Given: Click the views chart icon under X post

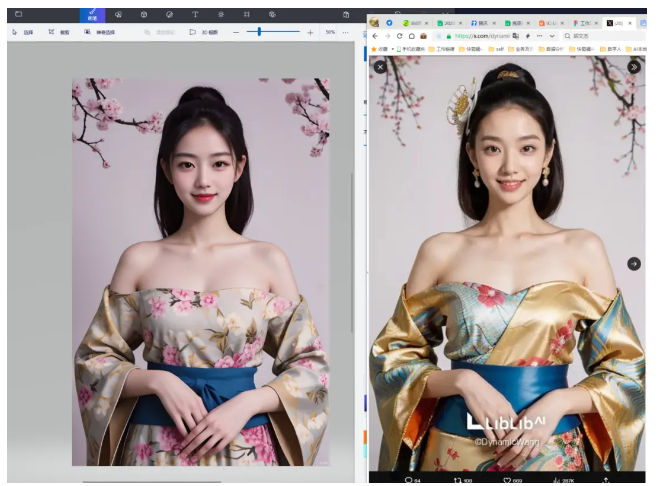Looking at the screenshot, I should [556, 480].
